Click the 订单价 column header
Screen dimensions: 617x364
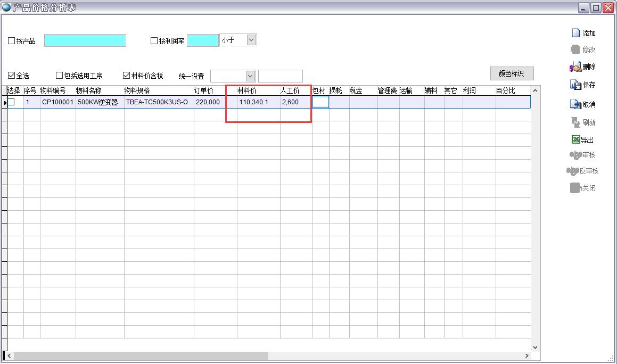(204, 91)
